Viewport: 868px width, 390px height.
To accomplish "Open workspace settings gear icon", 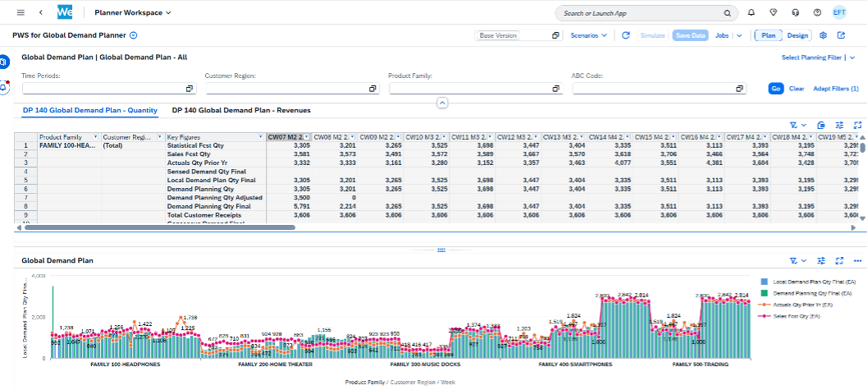I will [x=824, y=35].
